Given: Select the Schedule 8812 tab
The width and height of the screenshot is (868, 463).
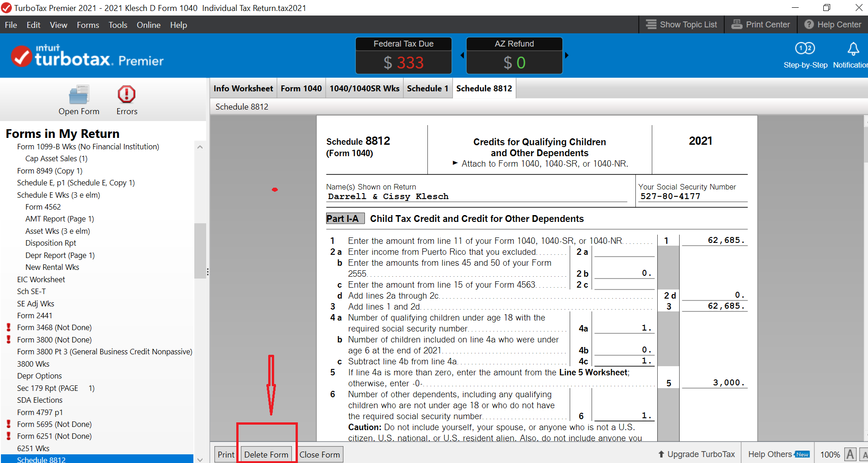Looking at the screenshot, I should (484, 89).
